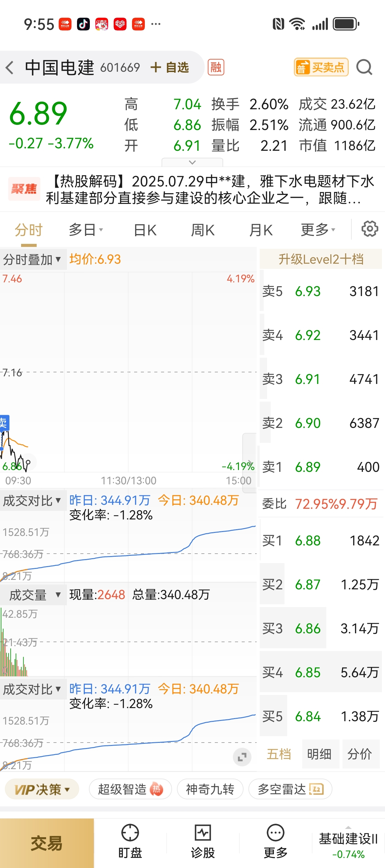Tap NFC icon in status bar
Image resolution: width=385 pixels, height=868 pixels.
[x=278, y=24]
